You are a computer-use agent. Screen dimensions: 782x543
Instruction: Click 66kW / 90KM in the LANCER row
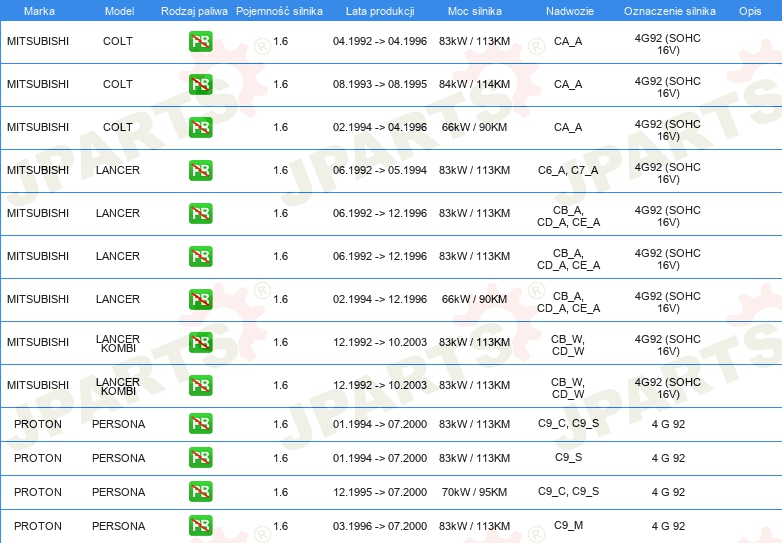tap(474, 299)
